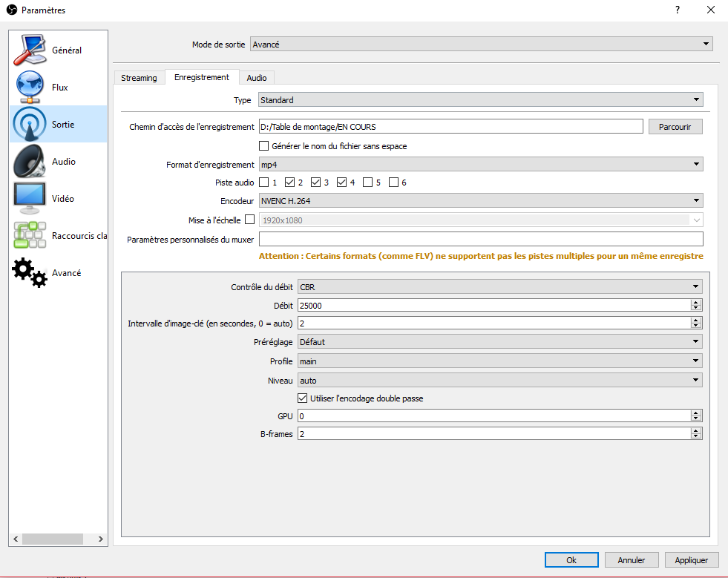The height and width of the screenshot is (578, 728).
Task: Increase keyframe interval with up arrow
Action: [696, 321]
